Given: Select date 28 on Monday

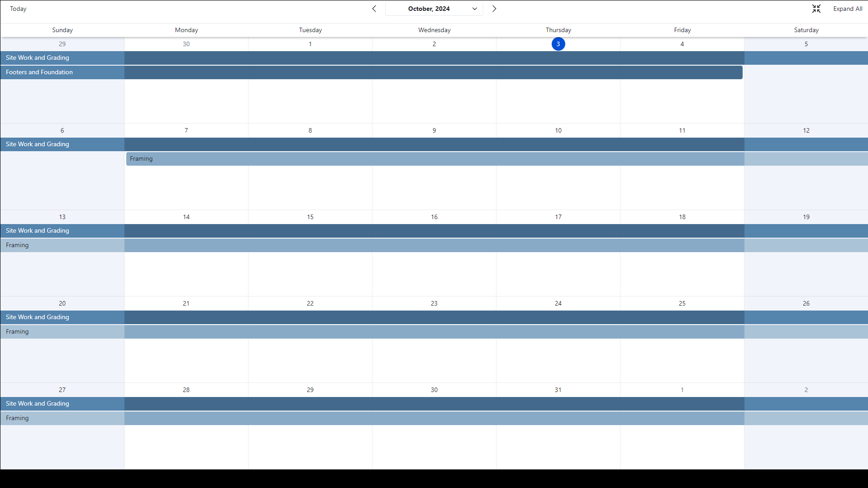Looking at the screenshot, I should click(186, 390).
